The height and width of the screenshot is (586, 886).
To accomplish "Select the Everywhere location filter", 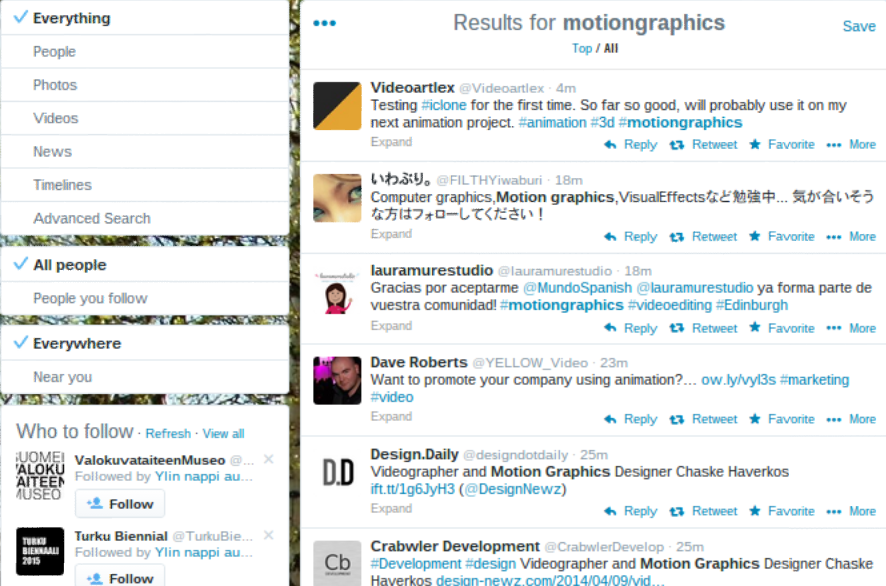I will click(145, 343).
